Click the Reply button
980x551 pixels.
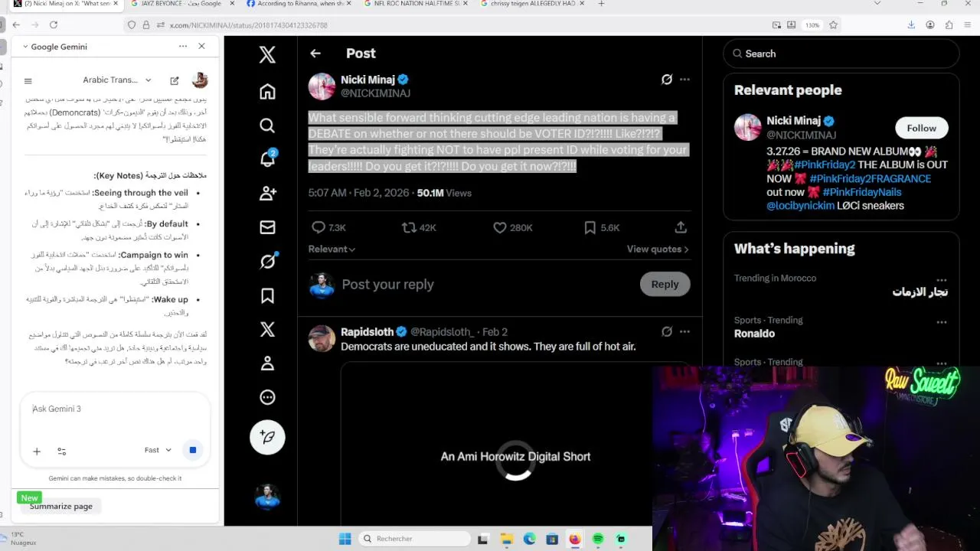click(x=665, y=284)
